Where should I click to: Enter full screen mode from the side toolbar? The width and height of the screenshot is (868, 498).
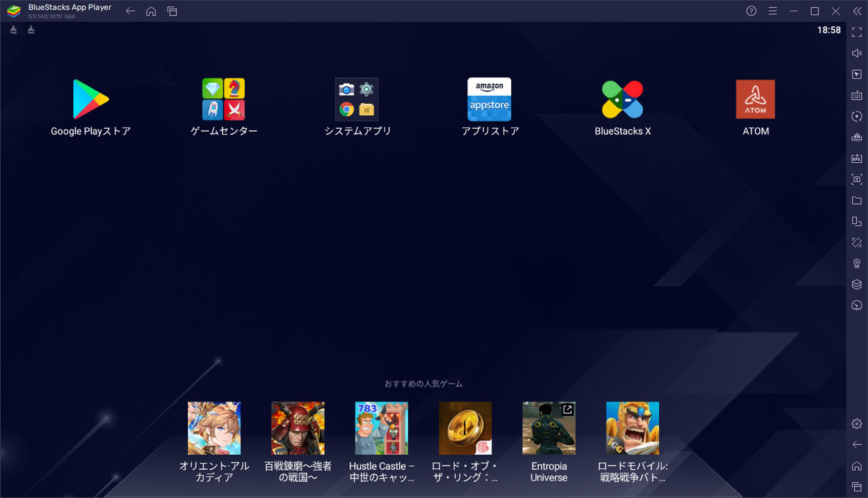pyautogui.click(x=857, y=32)
